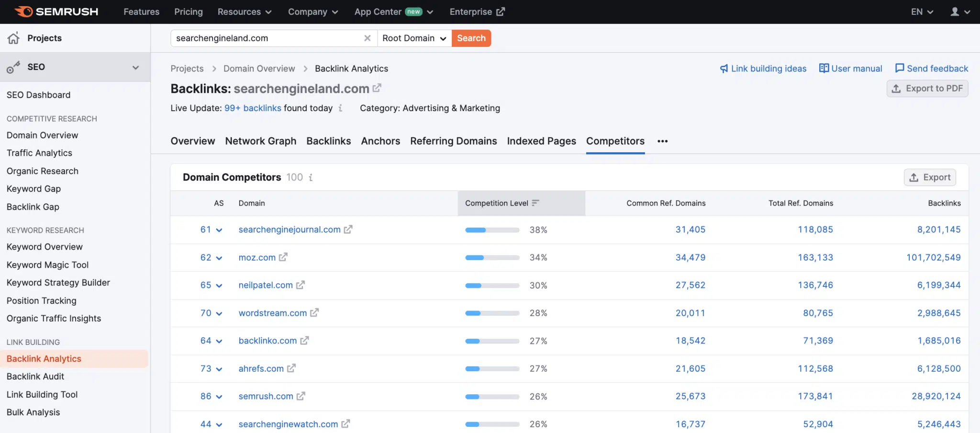Open the more tabs ellipsis menu

pos(662,141)
